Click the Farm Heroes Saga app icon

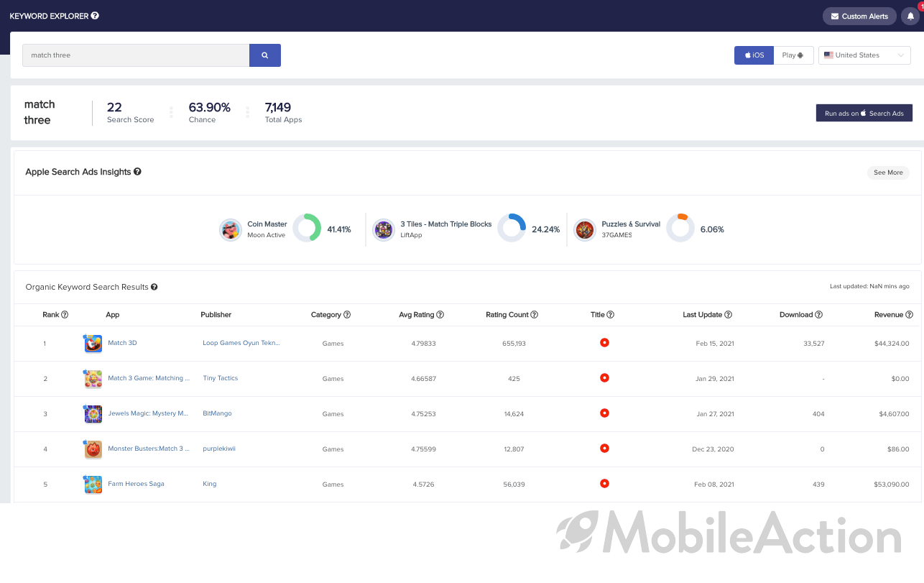tap(93, 485)
